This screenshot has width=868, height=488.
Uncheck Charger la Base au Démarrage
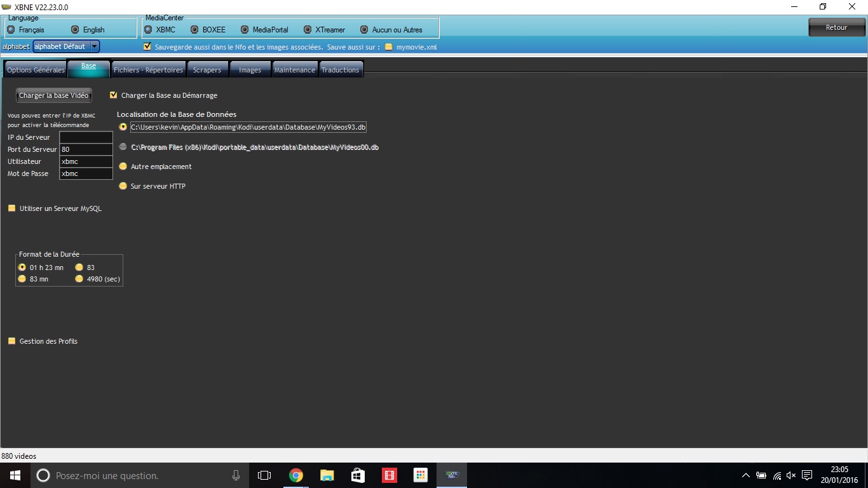click(114, 95)
